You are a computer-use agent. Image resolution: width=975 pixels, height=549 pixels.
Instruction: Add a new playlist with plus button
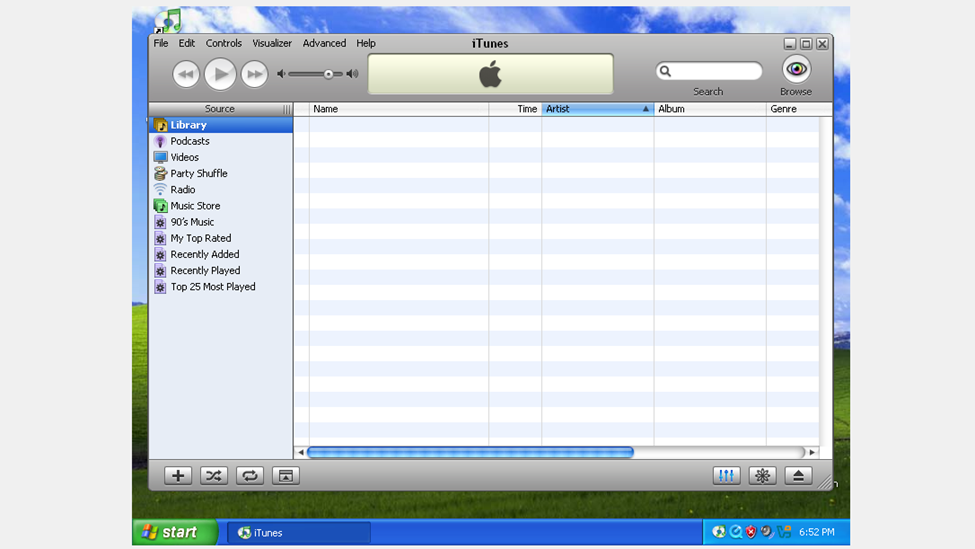pos(178,476)
